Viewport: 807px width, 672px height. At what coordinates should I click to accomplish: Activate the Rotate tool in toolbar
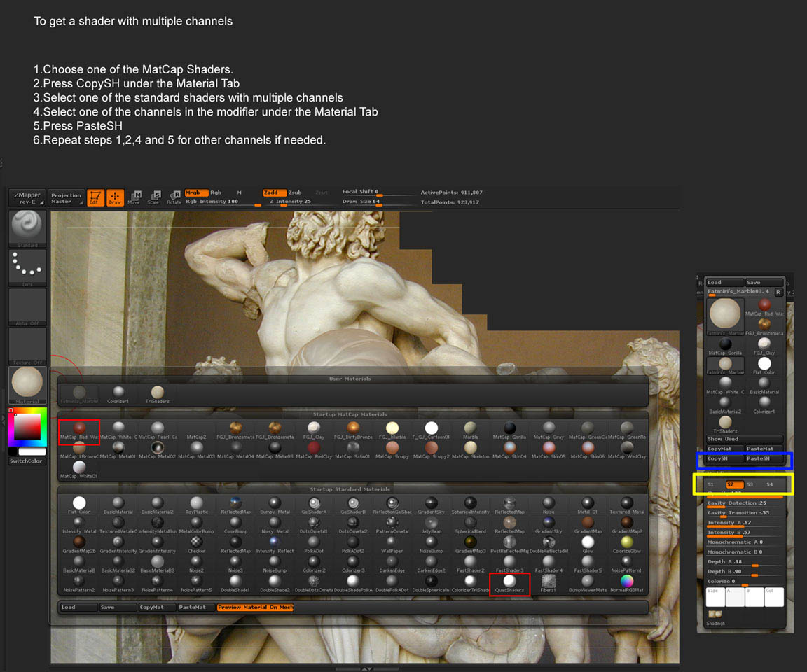click(174, 197)
